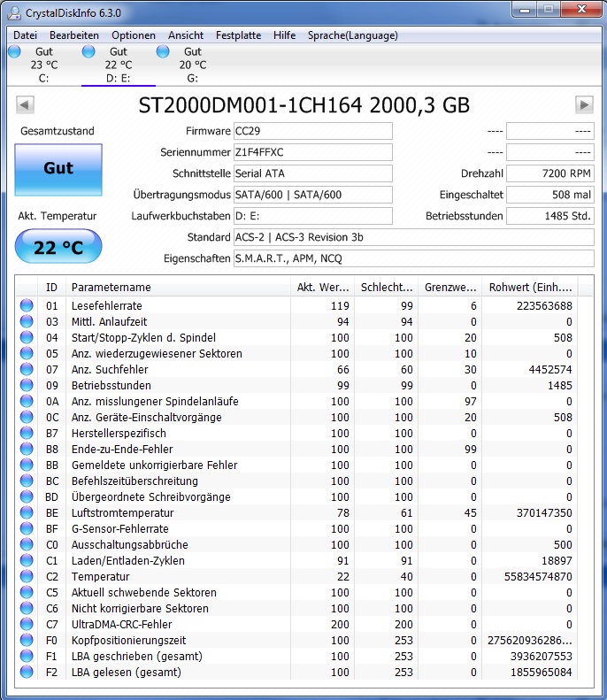Open the Festplatte menu
The height and width of the screenshot is (700, 607).
point(238,35)
